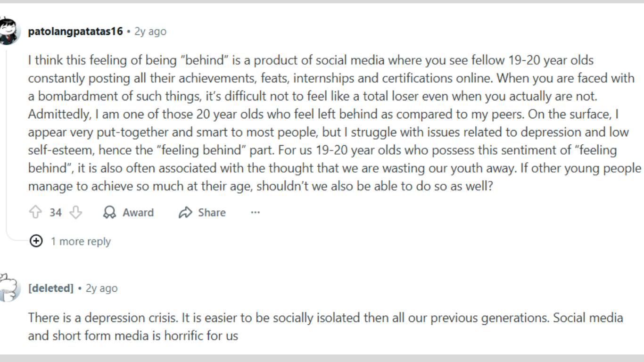Viewport: 644px width, 362px height.
Task: Click the vote score number 34
Action: (56, 213)
